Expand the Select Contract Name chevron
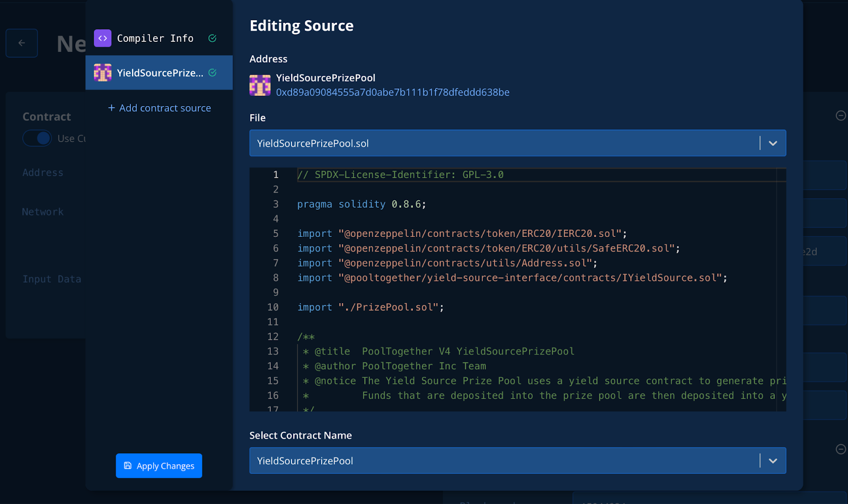The image size is (848, 504). (x=773, y=461)
